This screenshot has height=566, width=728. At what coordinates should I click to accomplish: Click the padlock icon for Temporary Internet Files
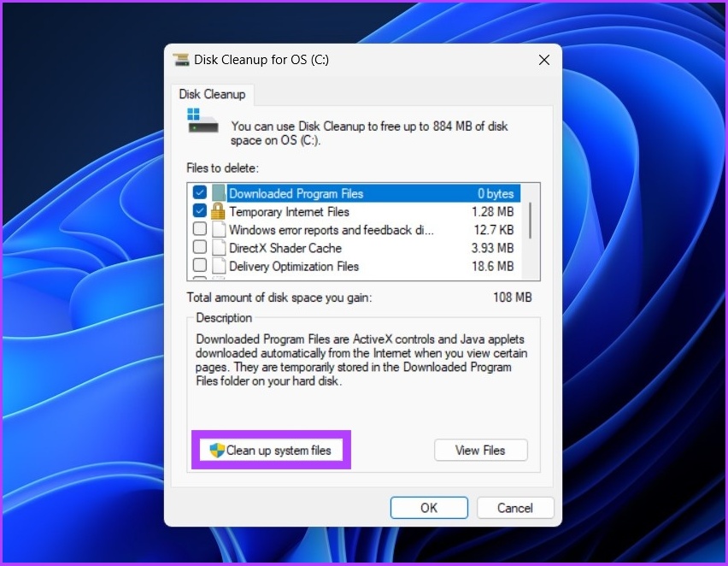[x=218, y=211]
